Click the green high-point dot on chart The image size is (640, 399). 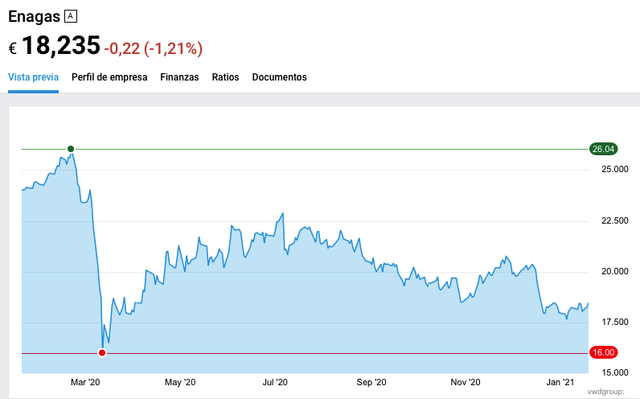[x=71, y=149]
